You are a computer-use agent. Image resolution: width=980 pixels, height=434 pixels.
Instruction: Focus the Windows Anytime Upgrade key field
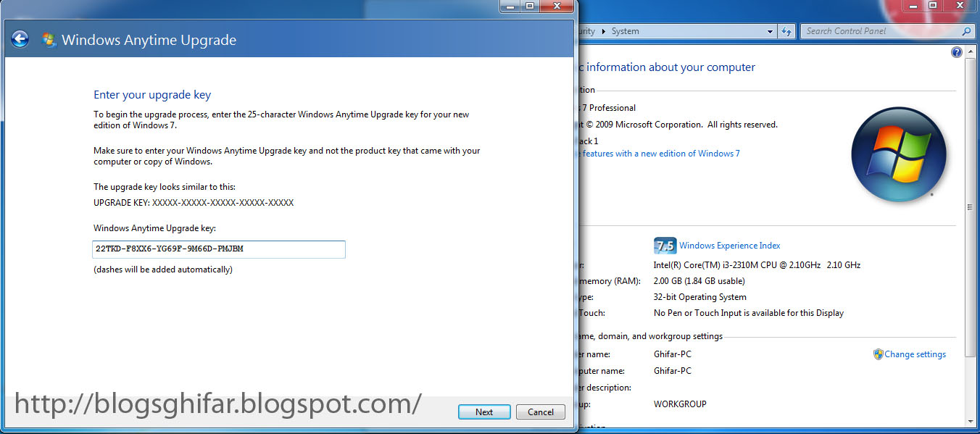pyautogui.click(x=219, y=249)
